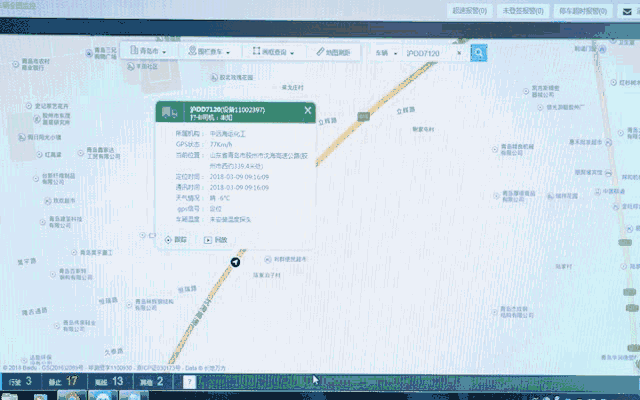The image size is (640, 400).
Task: Click the 假日阳光小镇 map marker
Action: coord(22,137)
